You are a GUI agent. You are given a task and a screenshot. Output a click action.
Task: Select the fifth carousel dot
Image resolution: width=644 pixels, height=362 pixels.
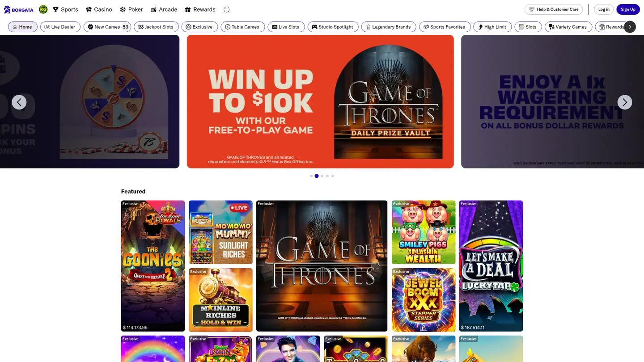pyautogui.click(x=333, y=176)
